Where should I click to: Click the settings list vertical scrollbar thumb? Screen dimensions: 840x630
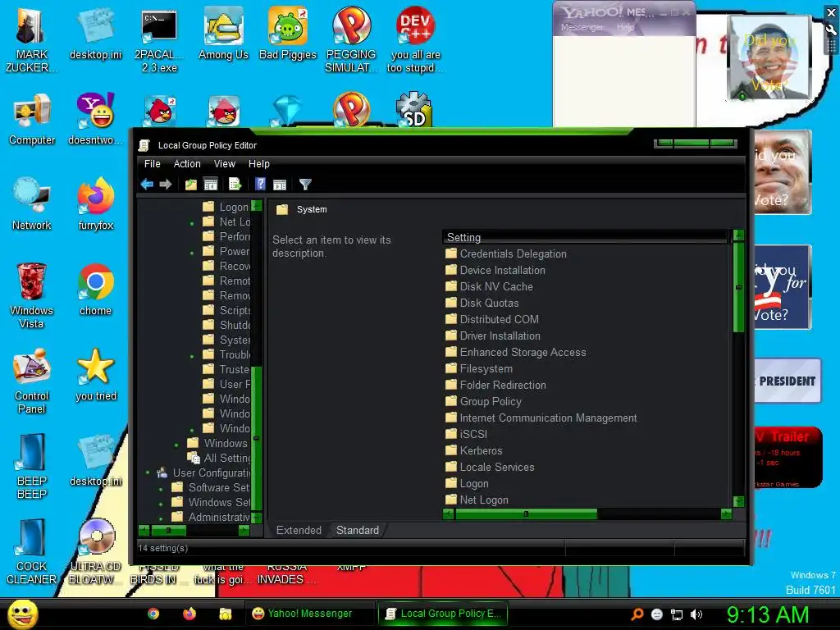[738, 287]
